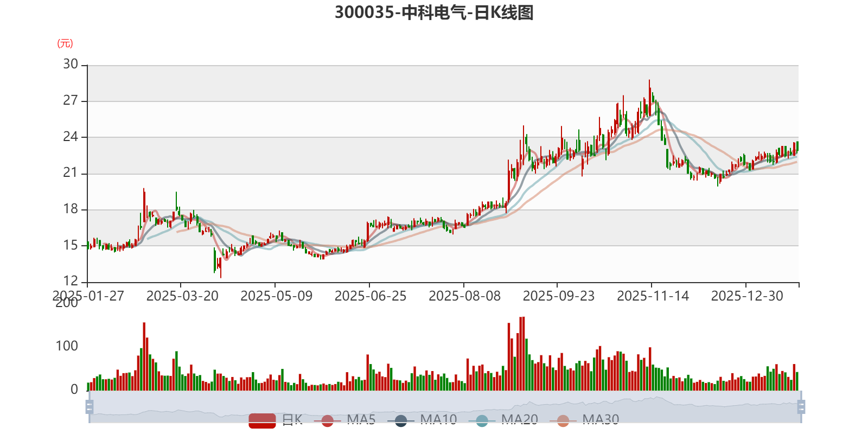868x434 pixels.
Task: Grab the right data zoom slider handle
Action: pos(801,406)
